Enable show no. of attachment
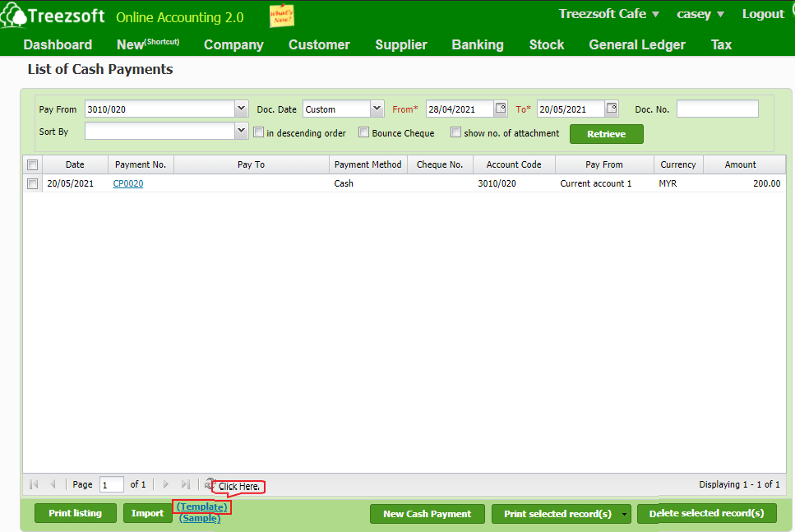 455,132
